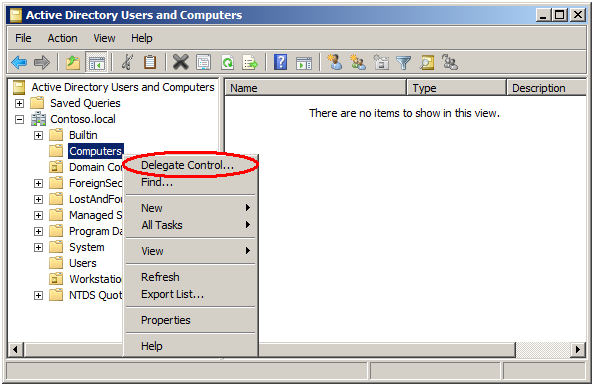Expand the Saved Queries node
This screenshot has width=594, height=386.
[x=19, y=103]
